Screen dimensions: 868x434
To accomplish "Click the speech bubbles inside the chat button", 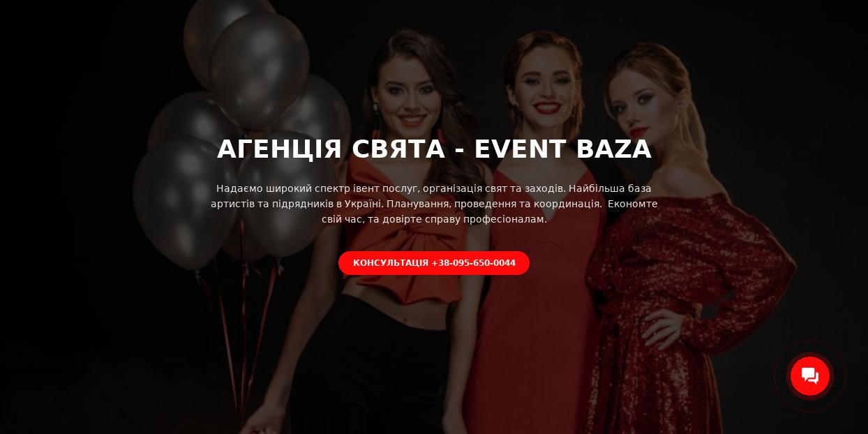I will [810, 376].
